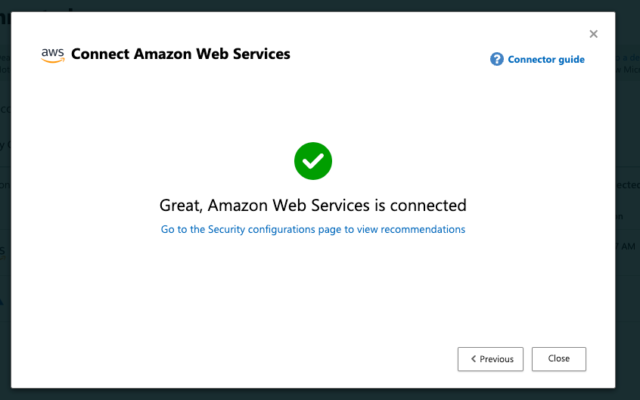This screenshot has width=640, height=400.
Task: Click the 'guide' word beside help icon
Action: point(571,60)
